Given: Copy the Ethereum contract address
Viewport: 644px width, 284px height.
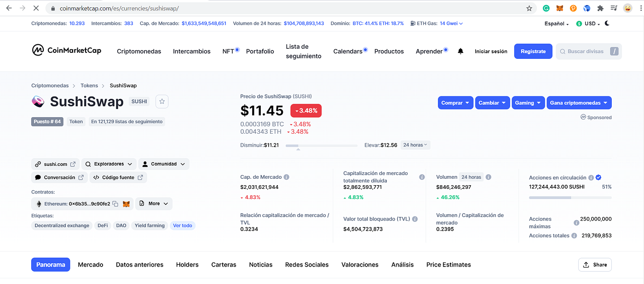Looking at the screenshot, I should pyautogui.click(x=115, y=204).
